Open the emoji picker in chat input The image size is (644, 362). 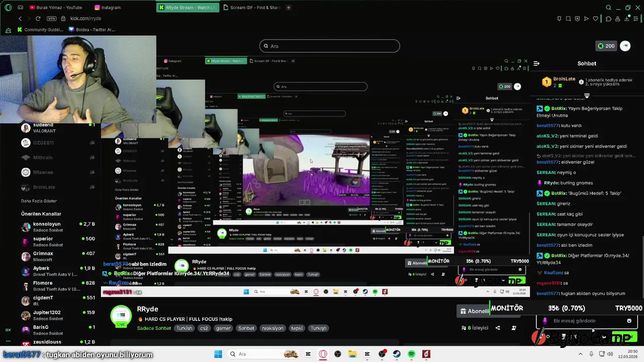(x=629, y=321)
